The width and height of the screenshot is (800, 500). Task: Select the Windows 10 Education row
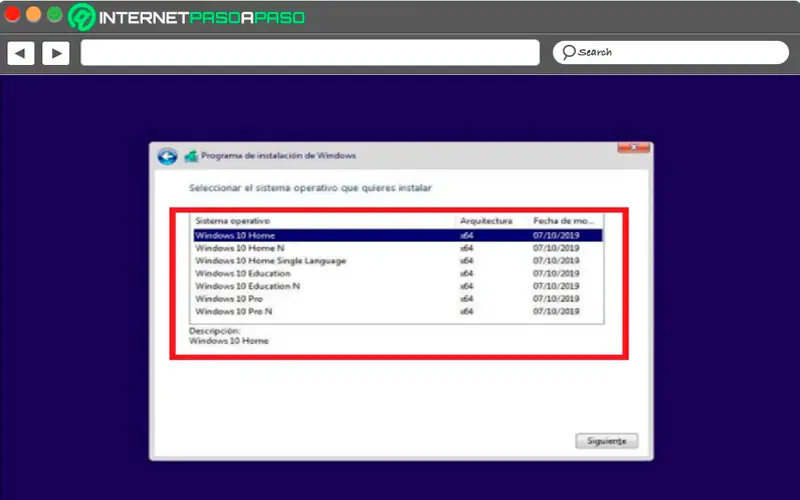pos(398,273)
